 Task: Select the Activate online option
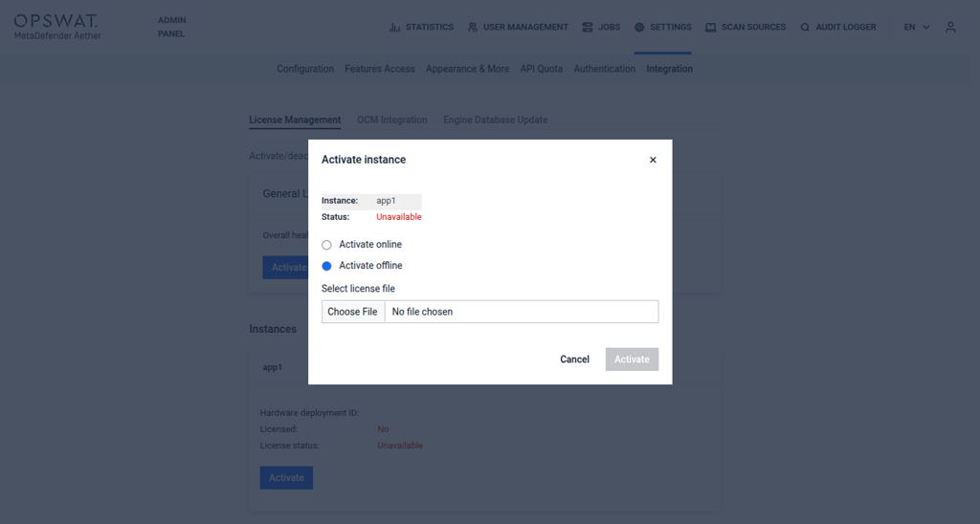coord(326,245)
